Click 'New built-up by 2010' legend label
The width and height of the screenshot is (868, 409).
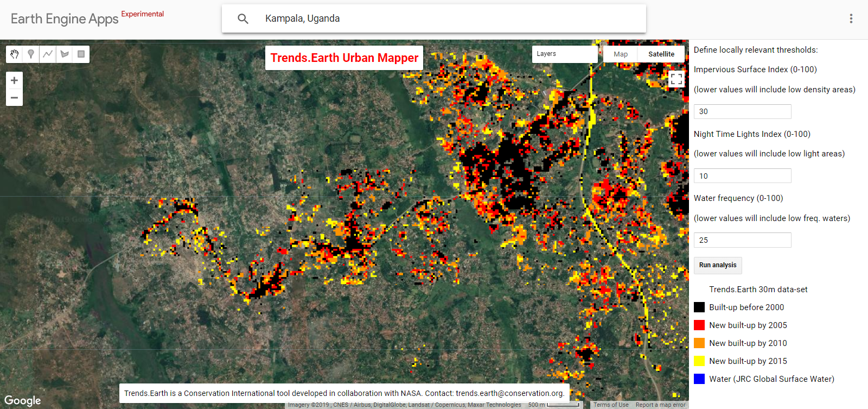pyautogui.click(x=748, y=343)
